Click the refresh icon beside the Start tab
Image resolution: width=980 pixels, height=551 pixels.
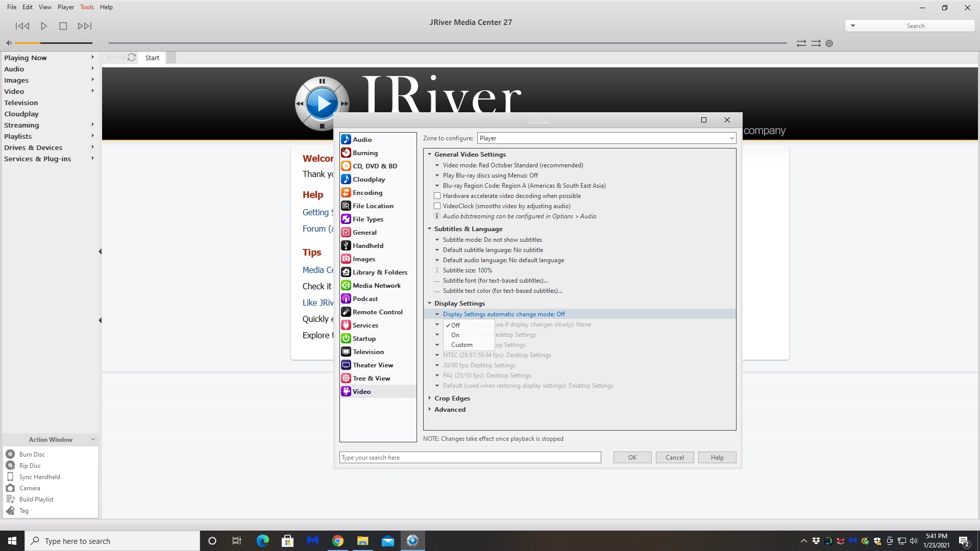coord(132,58)
